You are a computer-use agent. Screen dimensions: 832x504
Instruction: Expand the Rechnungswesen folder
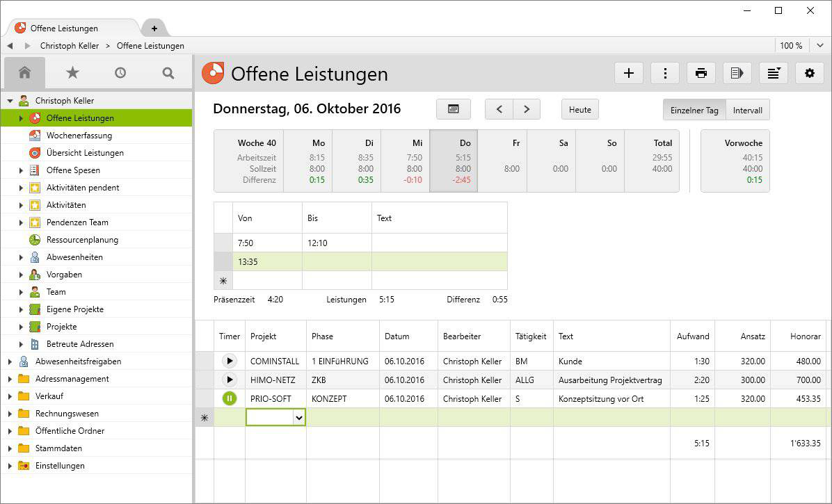(x=10, y=414)
